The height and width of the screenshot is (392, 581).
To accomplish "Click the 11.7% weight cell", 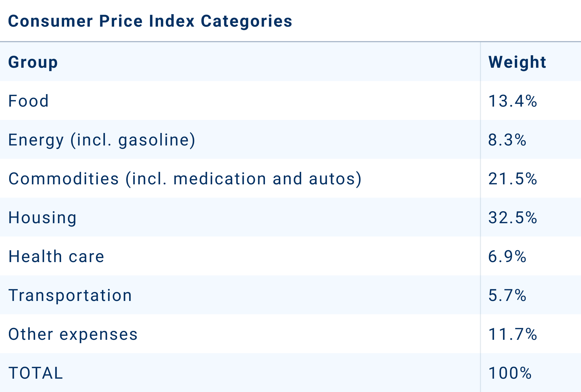I will coord(512,334).
